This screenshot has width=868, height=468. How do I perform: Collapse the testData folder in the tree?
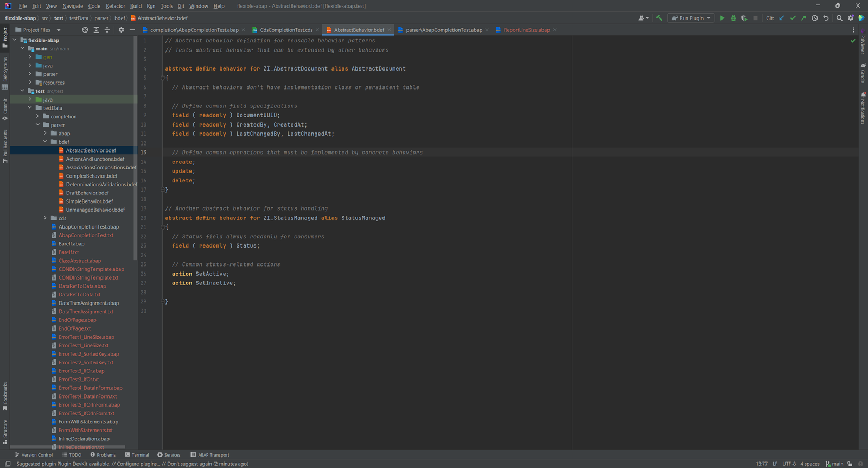pyautogui.click(x=30, y=108)
